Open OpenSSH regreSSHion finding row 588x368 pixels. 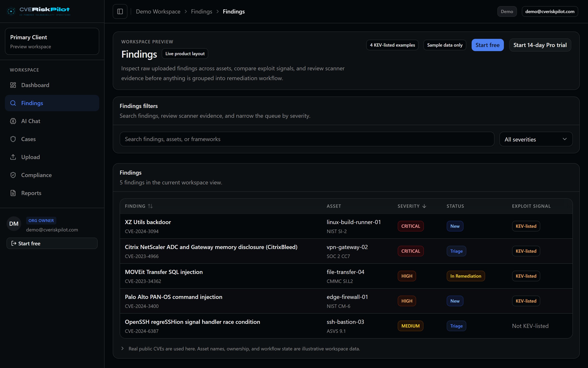346,326
